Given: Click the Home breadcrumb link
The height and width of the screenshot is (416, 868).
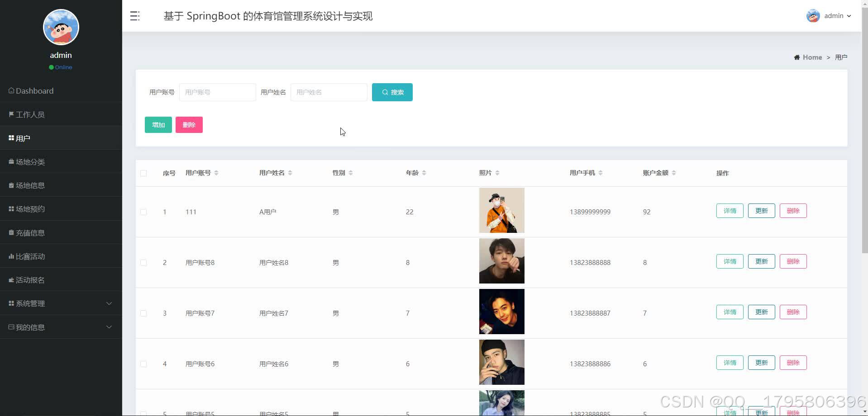Looking at the screenshot, I should pos(812,57).
